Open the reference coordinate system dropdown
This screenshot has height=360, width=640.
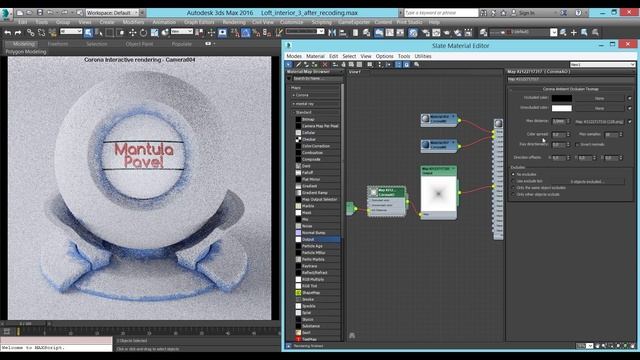point(182,32)
